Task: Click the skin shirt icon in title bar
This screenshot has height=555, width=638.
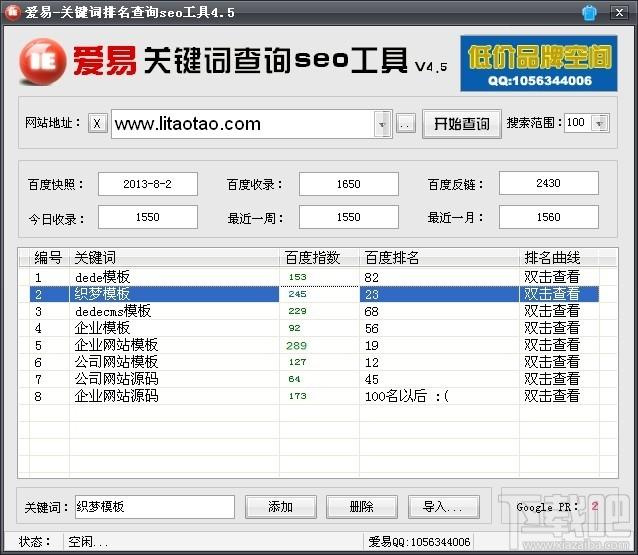Action: (589, 13)
